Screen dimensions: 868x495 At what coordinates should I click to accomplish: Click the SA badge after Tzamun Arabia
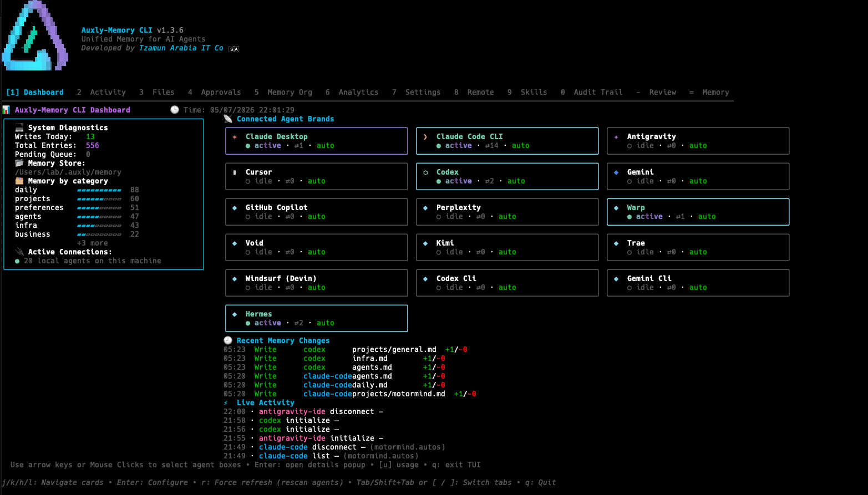pyautogui.click(x=234, y=49)
